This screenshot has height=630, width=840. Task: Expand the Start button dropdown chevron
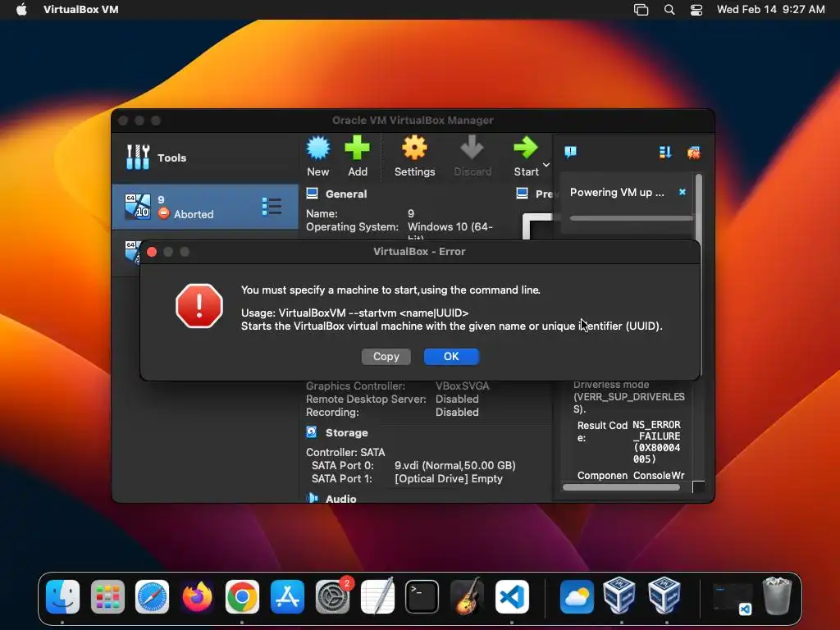(x=546, y=164)
